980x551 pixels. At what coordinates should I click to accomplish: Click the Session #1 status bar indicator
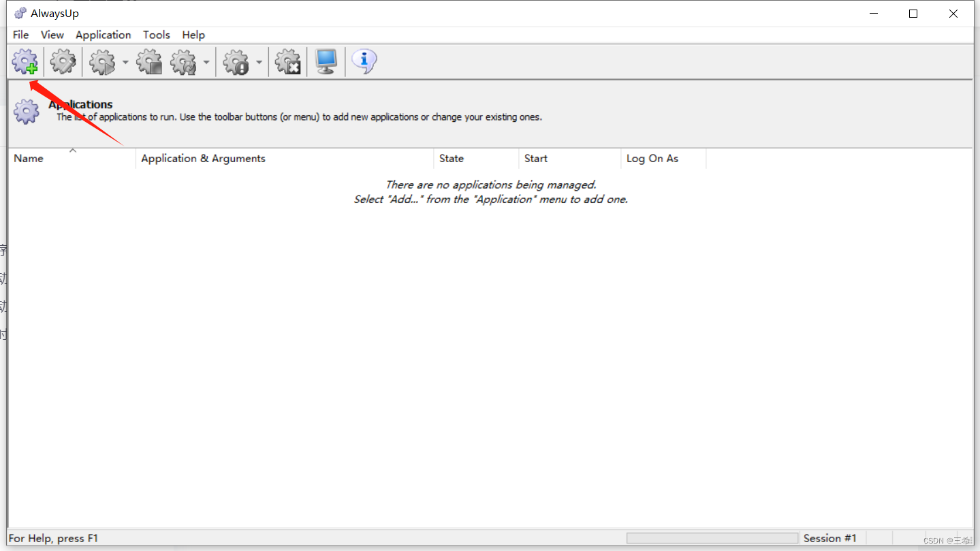pyautogui.click(x=829, y=538)
